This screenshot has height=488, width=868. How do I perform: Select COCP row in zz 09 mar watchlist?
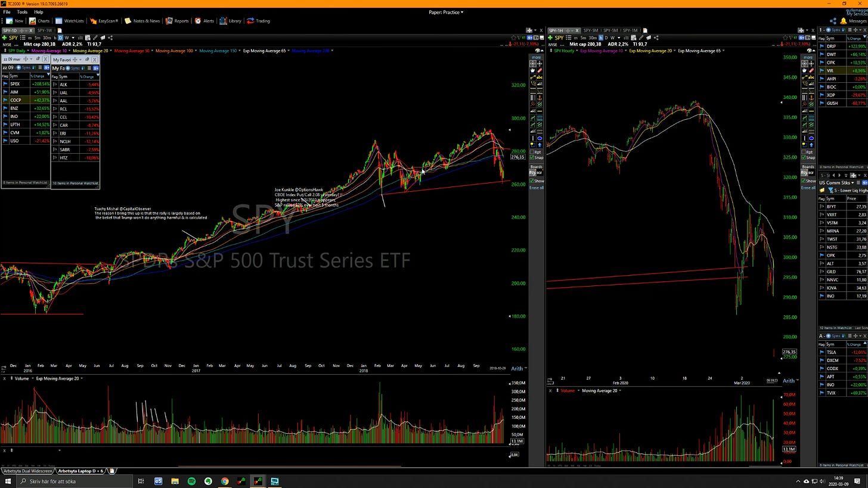click(26, 100)
